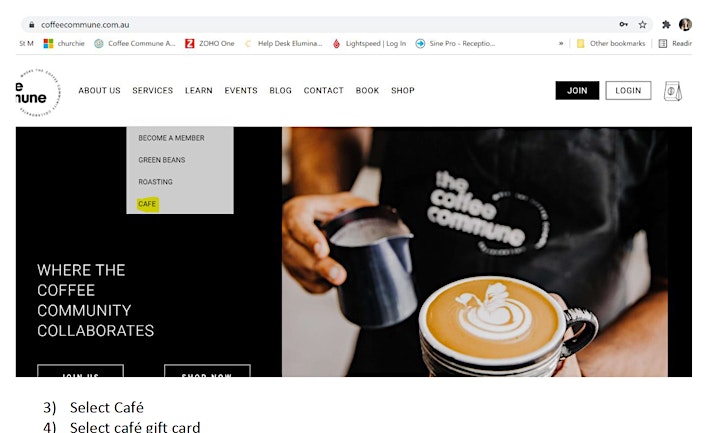Open the Sine Pro Reception bookmark

(456, 44)
